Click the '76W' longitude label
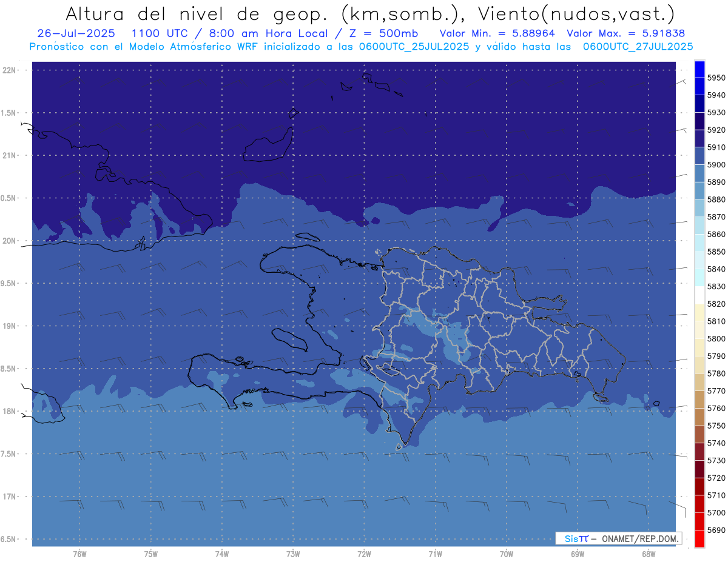 click(79, 554)
